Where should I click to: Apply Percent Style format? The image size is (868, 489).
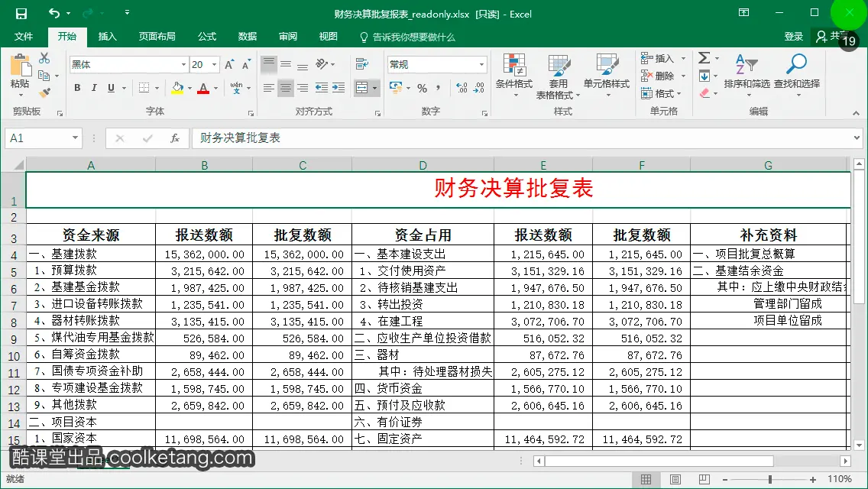coord(423,88)
